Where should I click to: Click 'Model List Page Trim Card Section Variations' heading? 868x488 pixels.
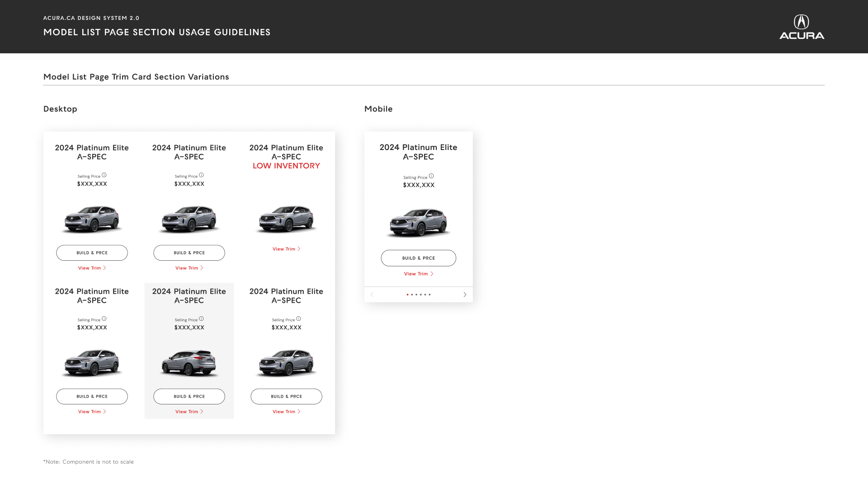pyautogui.click(x=136, y=77)
